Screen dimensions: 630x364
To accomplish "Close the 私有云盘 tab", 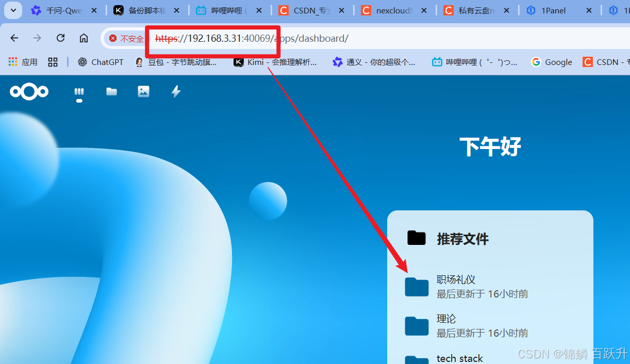I will click(507, 10).
